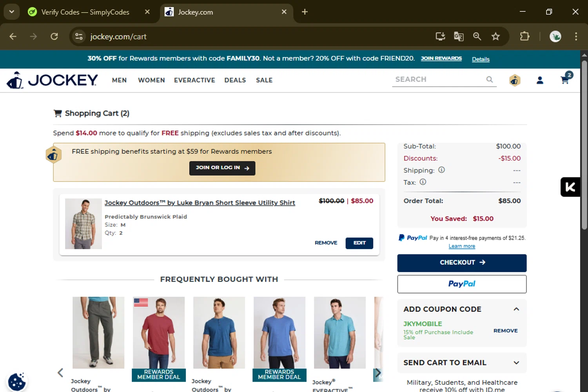Open the account person icon

coord(540,80)
